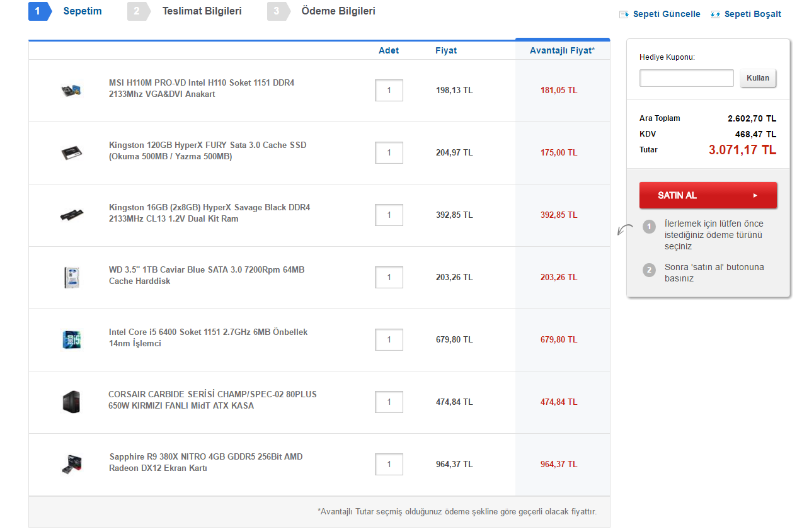Click the Avantajlı Fiyat column header
Image resolution: width=797 pixels, height=532 pixels.
(x=562, y=50)
